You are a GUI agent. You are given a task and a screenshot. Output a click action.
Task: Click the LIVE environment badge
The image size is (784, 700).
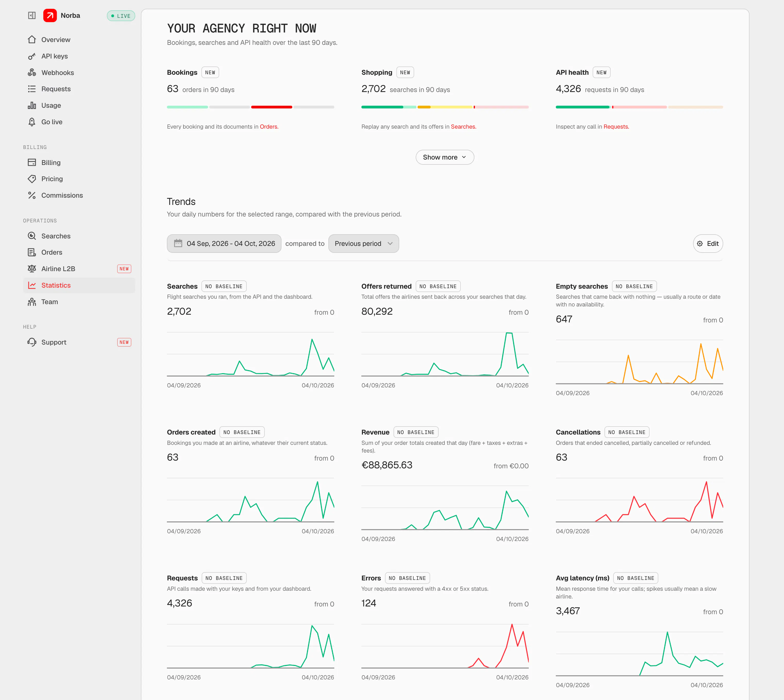coord(121,16)
